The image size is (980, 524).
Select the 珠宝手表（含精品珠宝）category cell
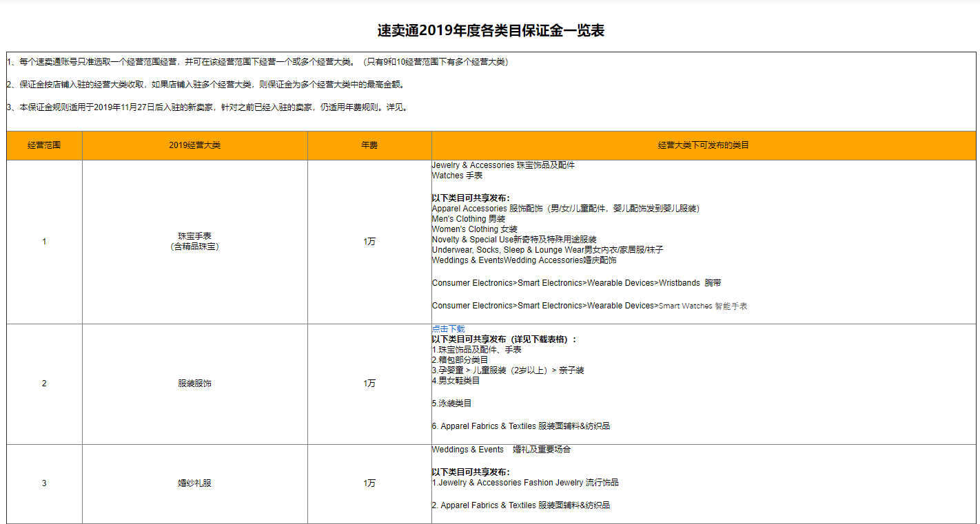click(194, 241)
